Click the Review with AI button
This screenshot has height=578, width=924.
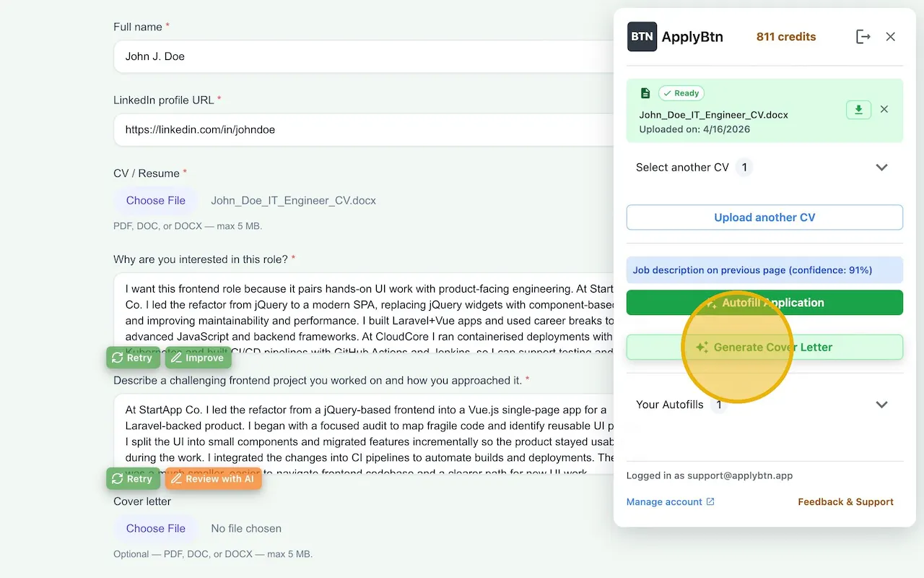coord(213,479)
